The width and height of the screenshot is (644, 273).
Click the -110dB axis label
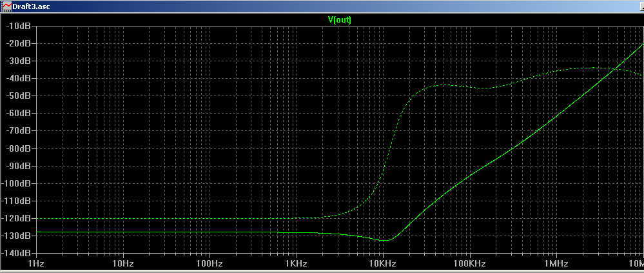[16, 201]
